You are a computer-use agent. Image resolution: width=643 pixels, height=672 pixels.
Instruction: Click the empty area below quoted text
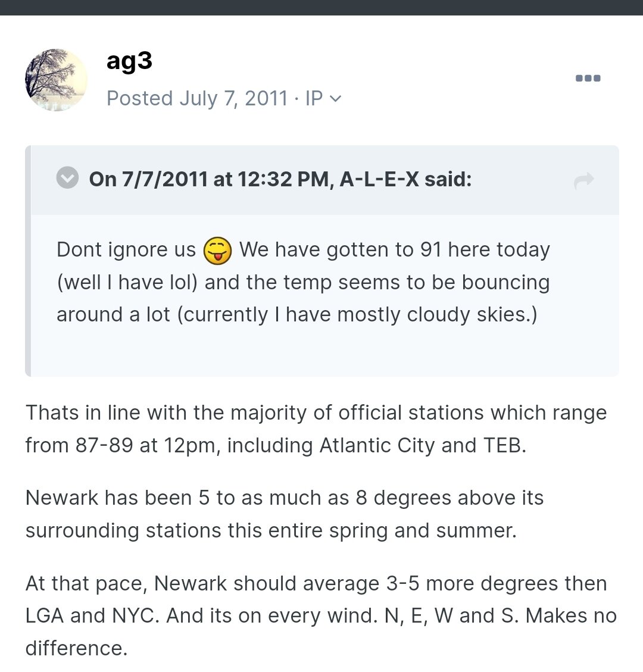[324, 351]
